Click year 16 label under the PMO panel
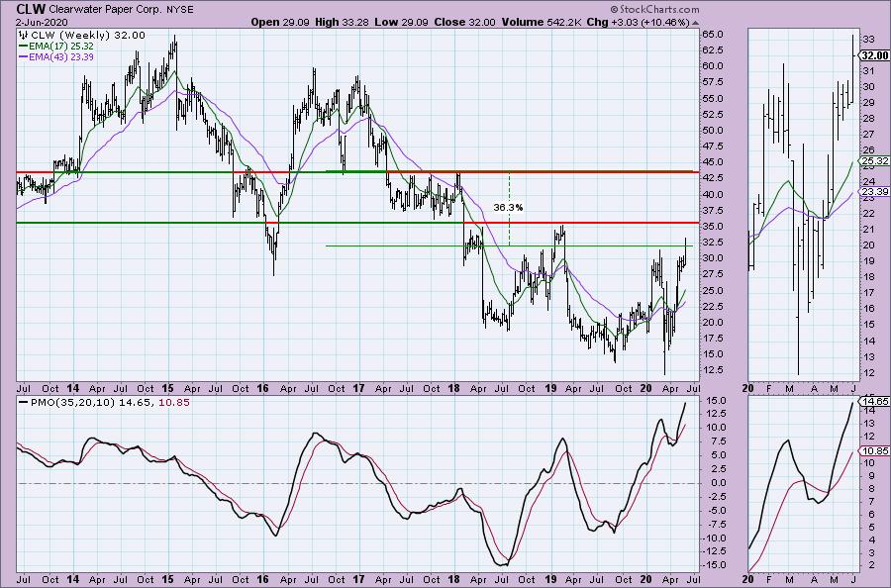 262,579
